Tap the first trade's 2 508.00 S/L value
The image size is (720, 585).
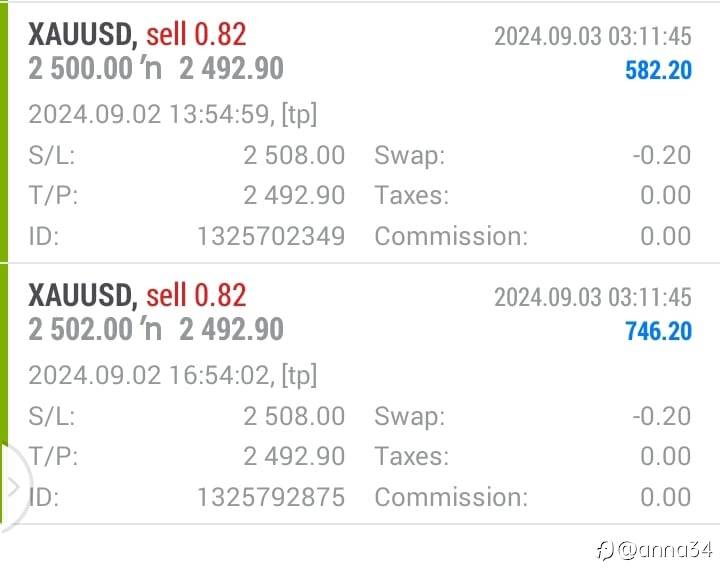294,155
